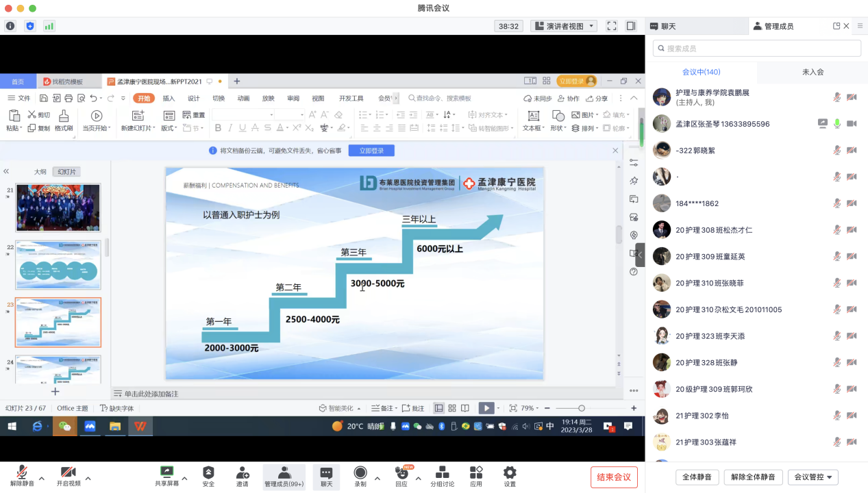Click the 回应 reactions icon

(x=401, y=472)
